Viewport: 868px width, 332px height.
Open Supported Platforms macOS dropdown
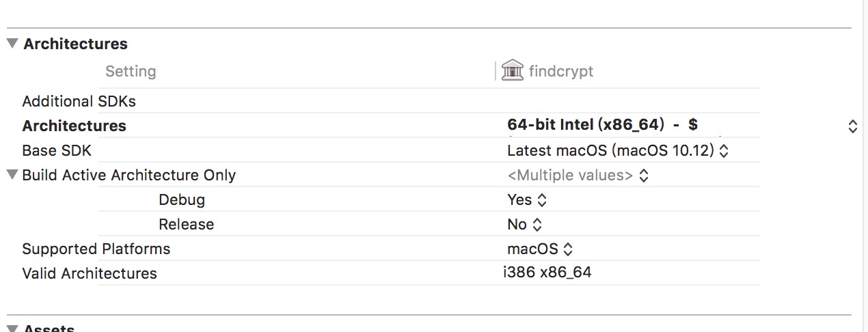[x=539, y=249]
